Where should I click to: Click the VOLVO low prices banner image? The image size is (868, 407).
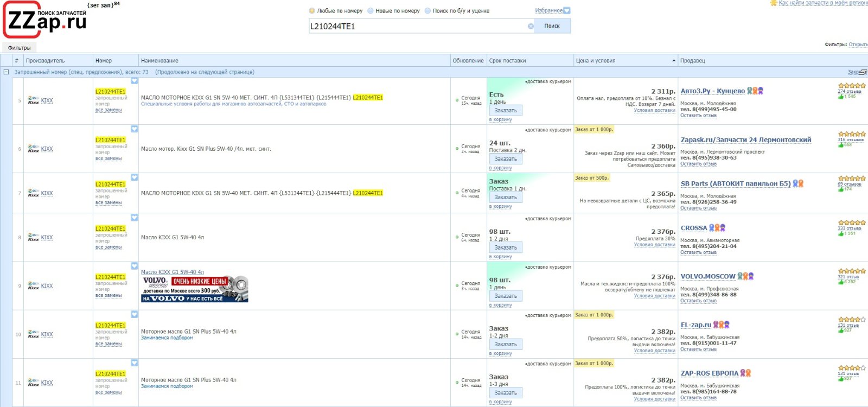[195, 289]
